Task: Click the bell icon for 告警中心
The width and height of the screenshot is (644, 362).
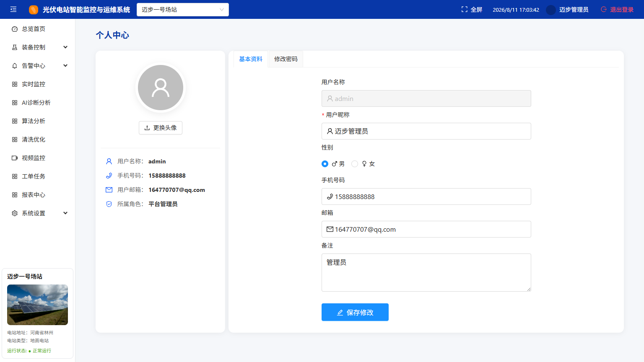Action: tap(15, 66)
